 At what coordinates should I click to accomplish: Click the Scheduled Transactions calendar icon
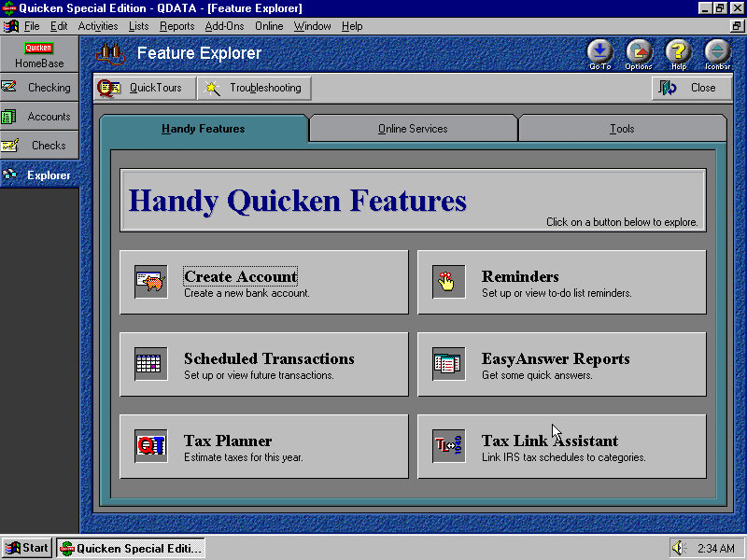point(150,363)
